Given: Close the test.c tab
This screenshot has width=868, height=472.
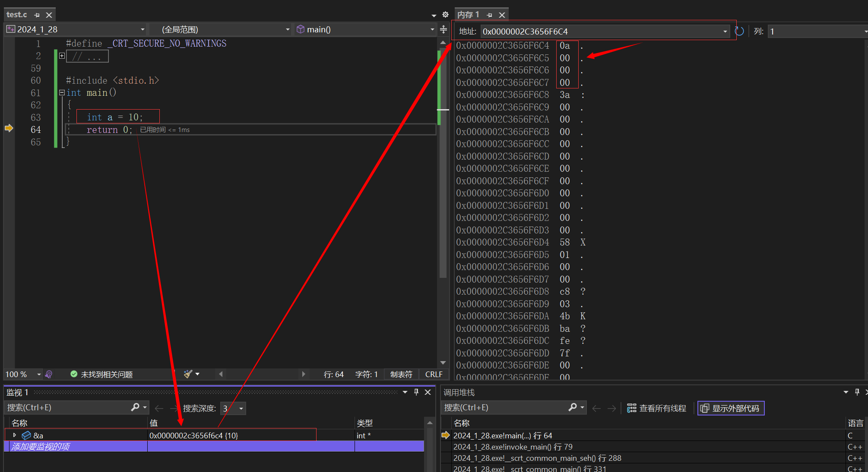Looking at the screenshot, I should click(49, 15).
